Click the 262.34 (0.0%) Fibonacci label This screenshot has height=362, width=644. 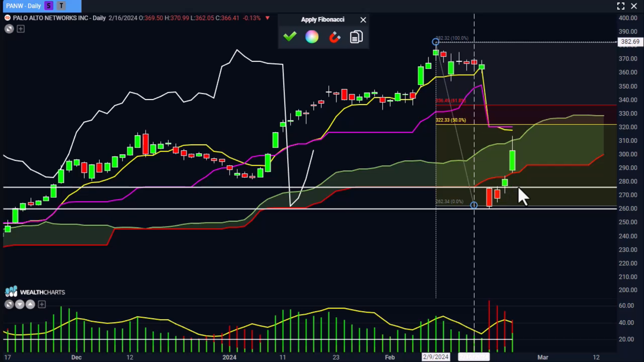click(449, 201)
